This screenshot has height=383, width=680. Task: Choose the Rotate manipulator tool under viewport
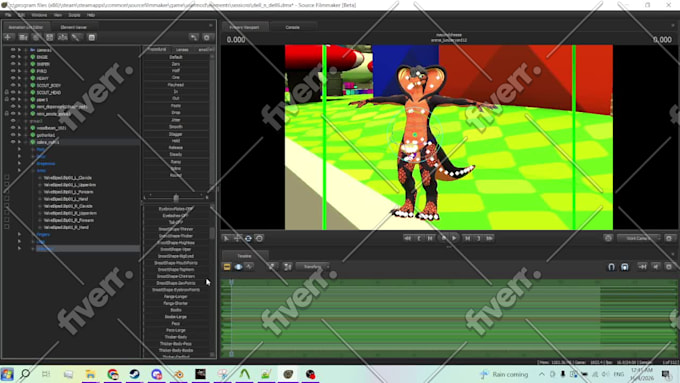(248, 238)
